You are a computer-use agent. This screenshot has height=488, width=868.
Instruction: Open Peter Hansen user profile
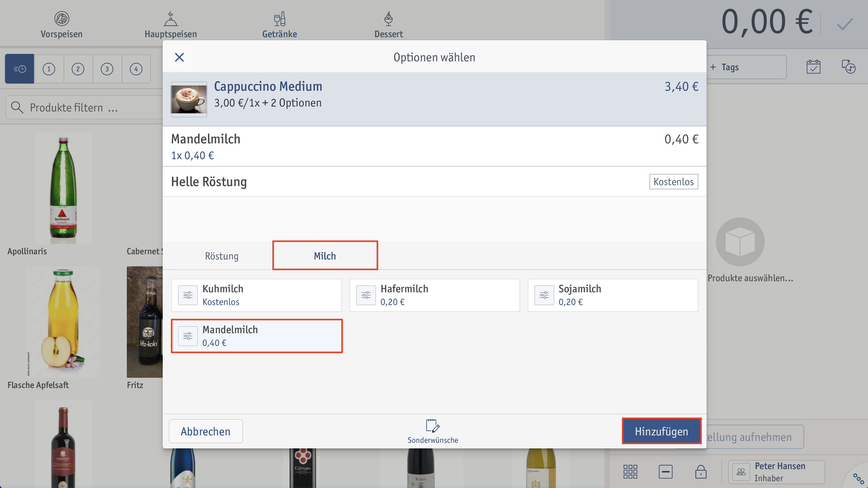(x=776, y=472)
